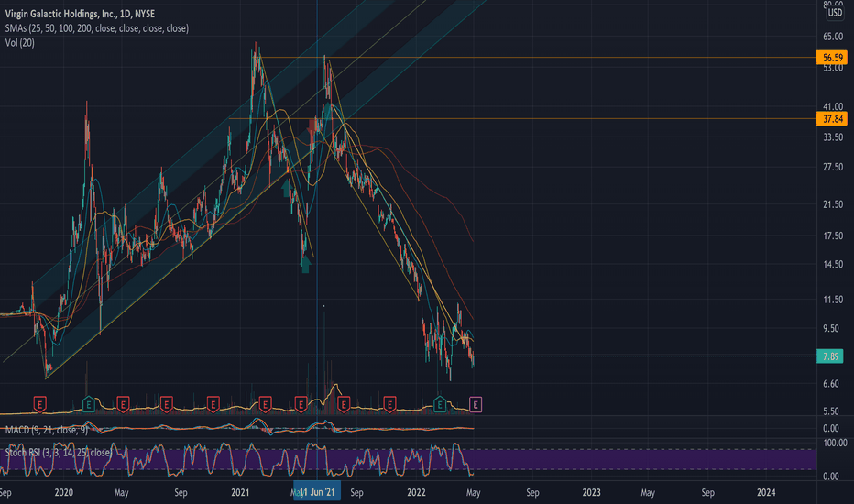The image size is (854, 504).
Task: Click the 27.50 price axis label
Action: pos(833,168)
